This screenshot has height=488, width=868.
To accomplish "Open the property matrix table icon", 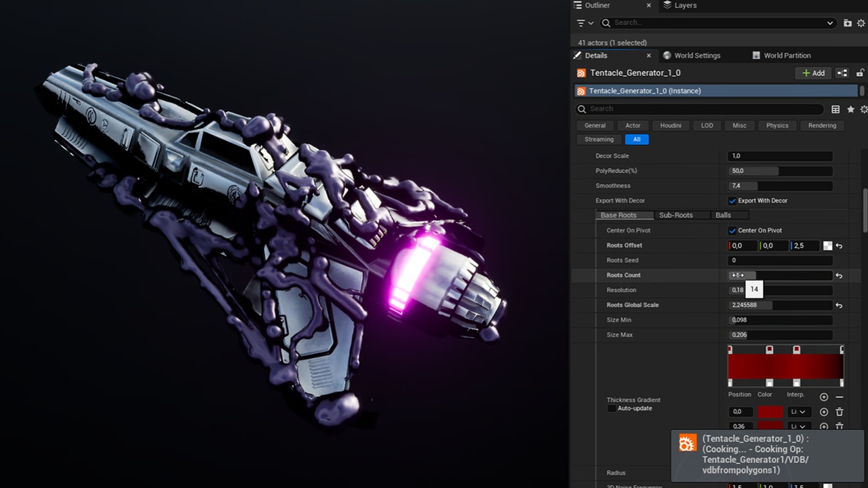I will click(x=835, y=109).
